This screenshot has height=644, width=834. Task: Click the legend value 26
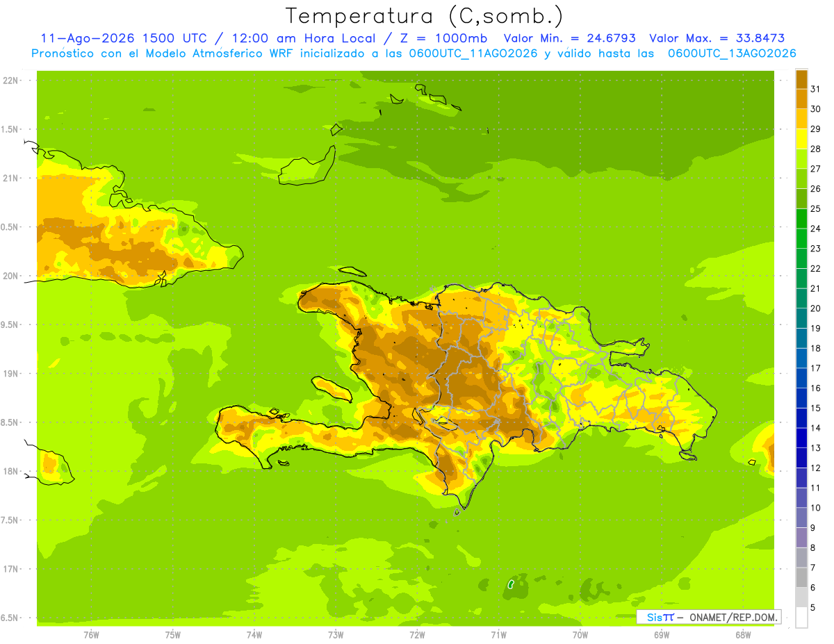coord(816,188)
